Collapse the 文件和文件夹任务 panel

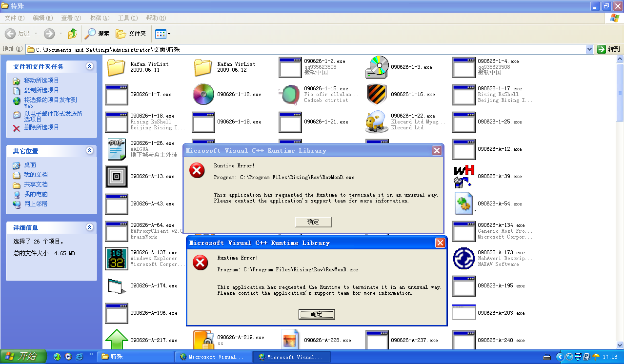89,66
